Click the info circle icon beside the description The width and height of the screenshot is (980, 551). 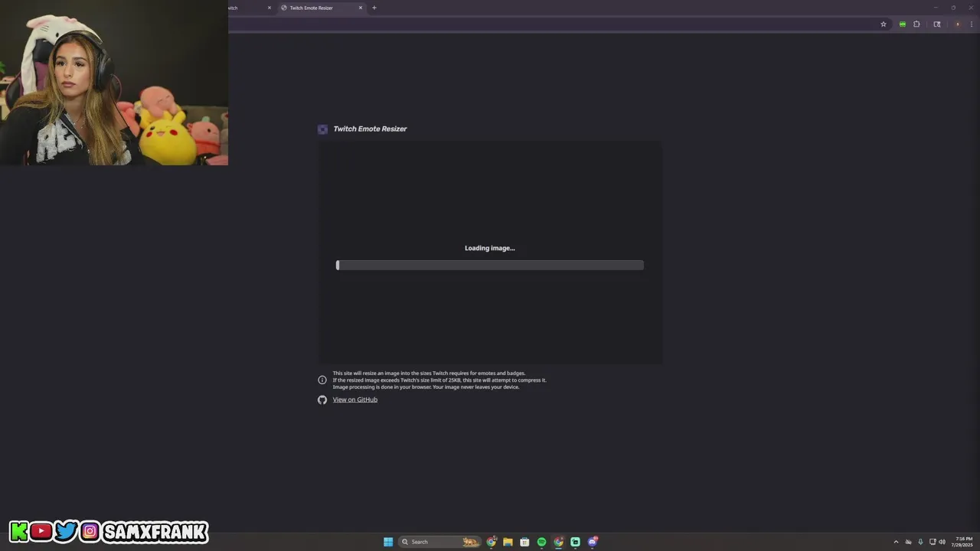tap(322, 380)
